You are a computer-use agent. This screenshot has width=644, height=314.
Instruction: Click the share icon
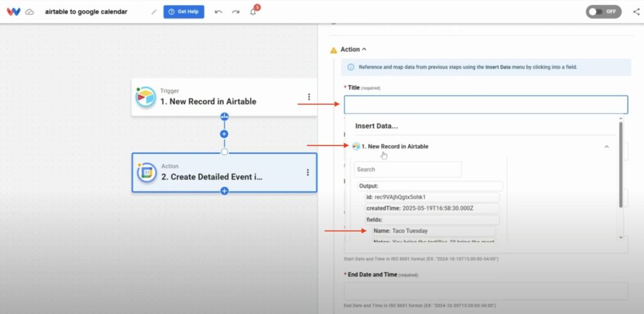tap(636, 11)
